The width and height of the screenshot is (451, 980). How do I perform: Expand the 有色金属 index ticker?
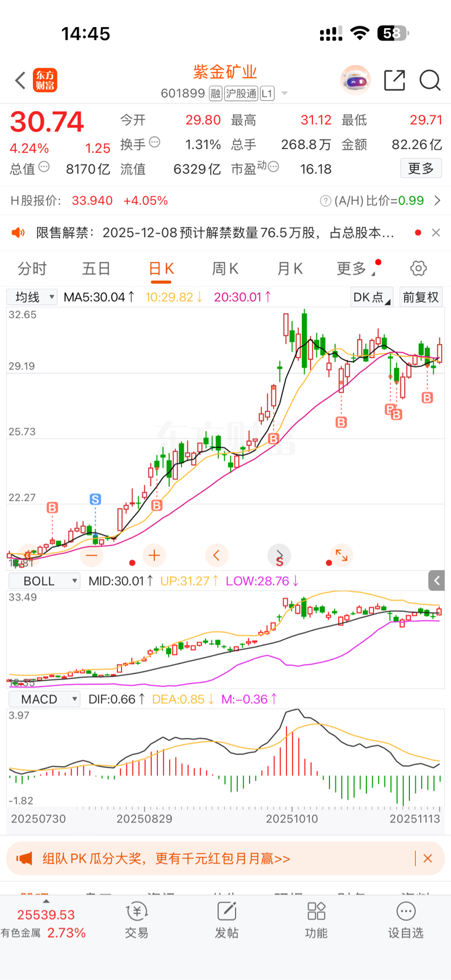pos(46,901)
